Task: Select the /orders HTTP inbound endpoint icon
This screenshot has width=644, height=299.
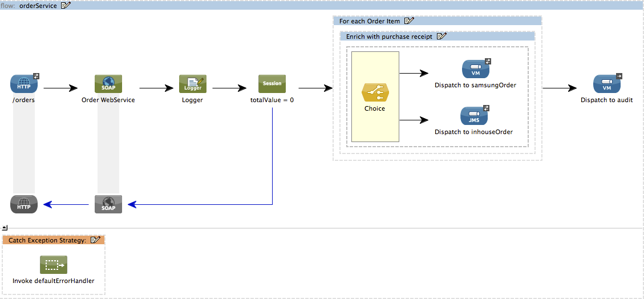Action: (24, 84)
